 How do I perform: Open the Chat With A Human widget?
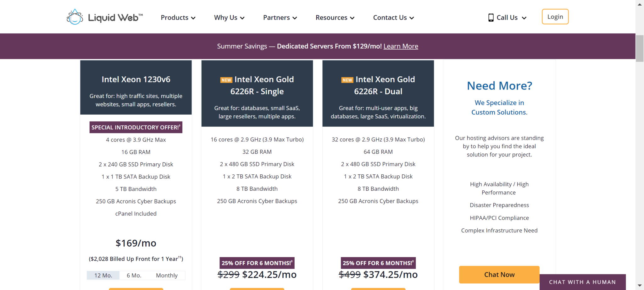tap(582, 282)
